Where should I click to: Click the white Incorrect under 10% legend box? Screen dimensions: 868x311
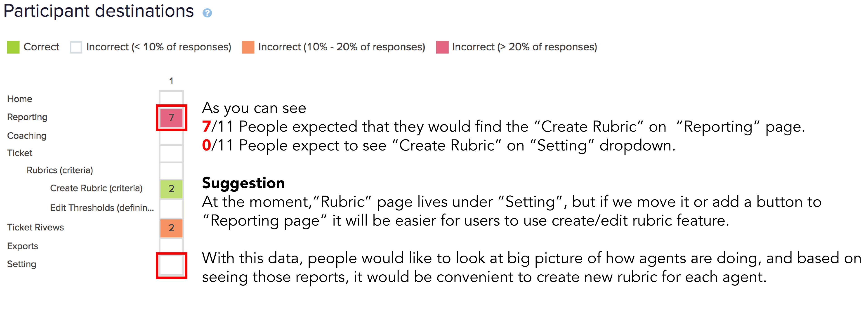coord(76,47)
